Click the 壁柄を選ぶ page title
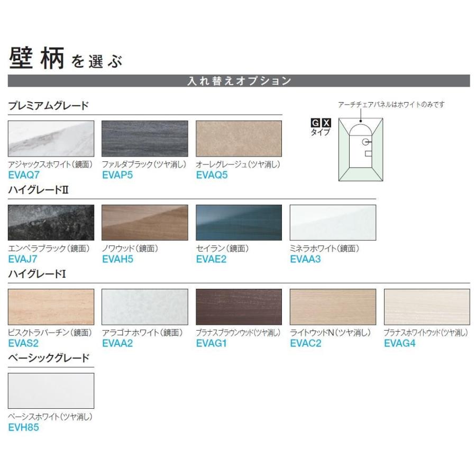 pos(66,58)
